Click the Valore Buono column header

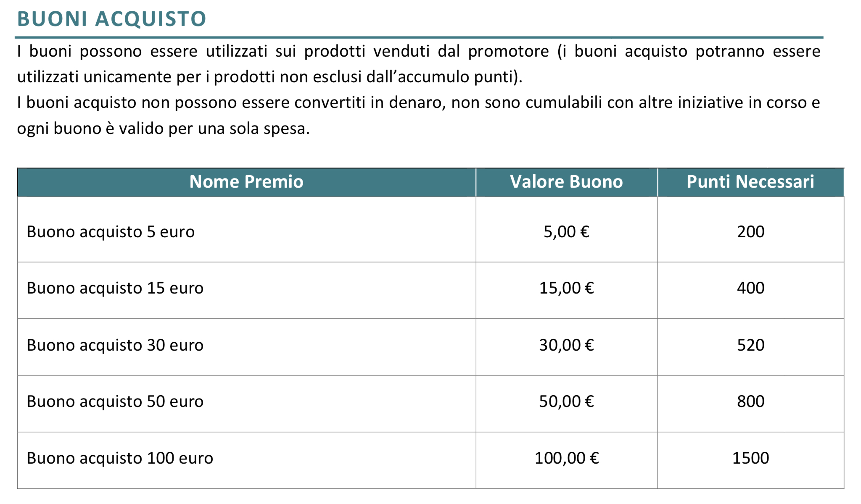pyautogui.click(x=566, y=182)
